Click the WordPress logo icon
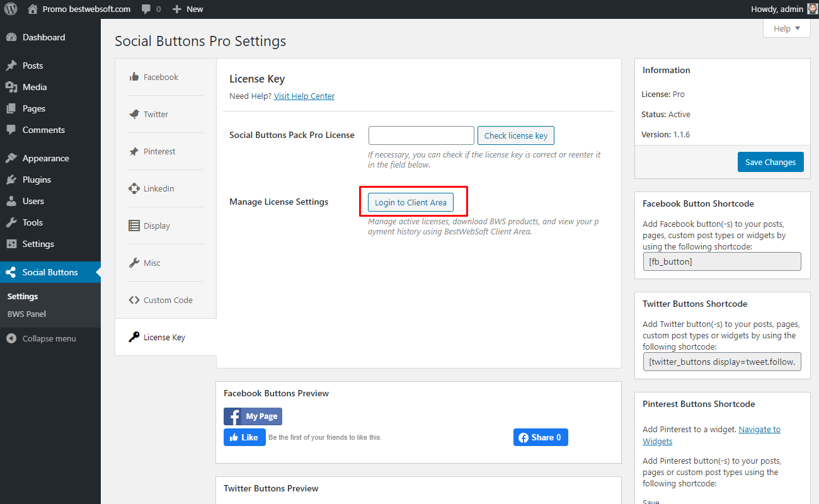819x504 pixels. (11, 9)
